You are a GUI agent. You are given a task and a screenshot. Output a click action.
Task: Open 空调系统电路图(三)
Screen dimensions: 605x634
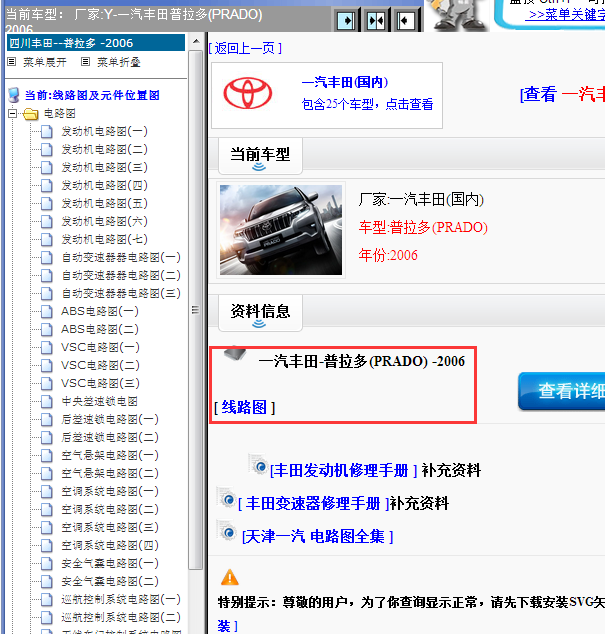coord(110,527)
